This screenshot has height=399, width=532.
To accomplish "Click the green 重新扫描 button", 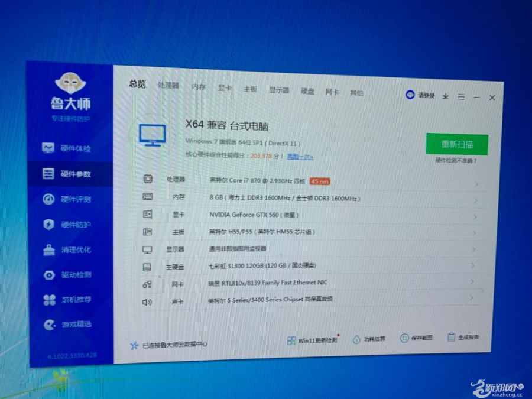I will click(x=457, y=145).
